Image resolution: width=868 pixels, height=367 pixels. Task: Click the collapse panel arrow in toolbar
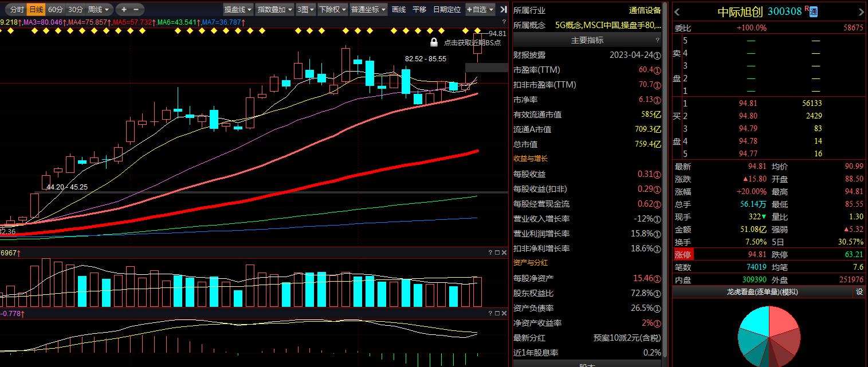pos(503,9)
